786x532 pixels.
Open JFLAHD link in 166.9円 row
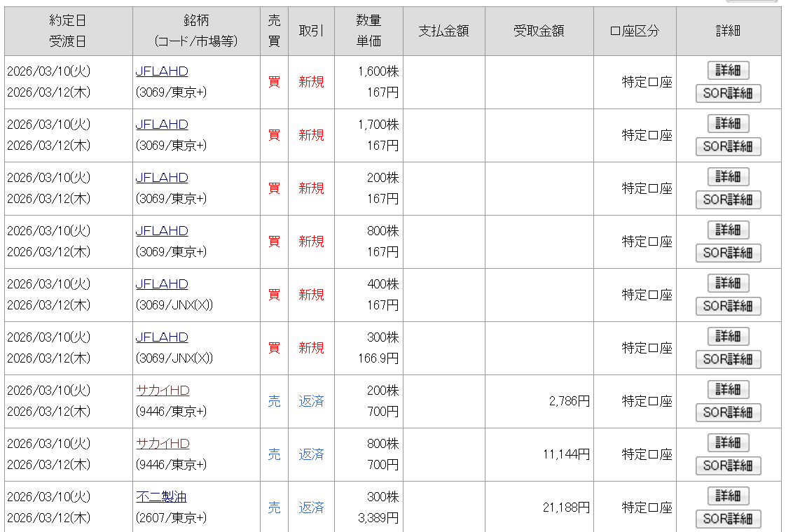click(x=162, y=337)
